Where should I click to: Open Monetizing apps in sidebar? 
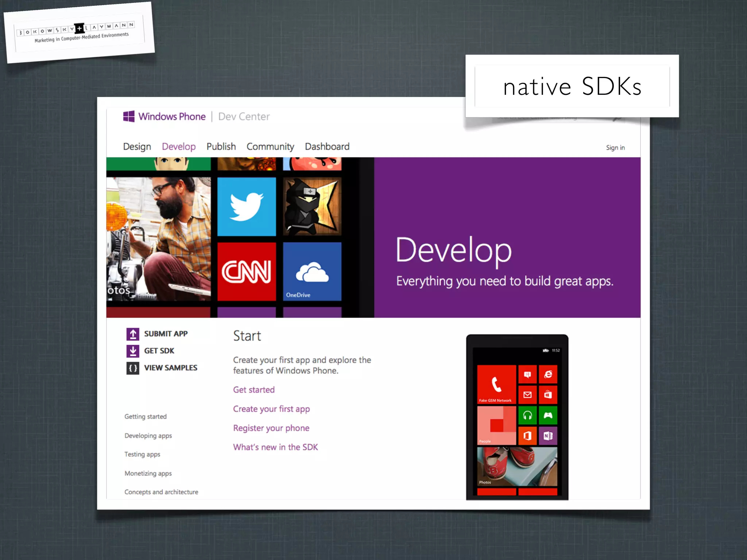[148, 473]
